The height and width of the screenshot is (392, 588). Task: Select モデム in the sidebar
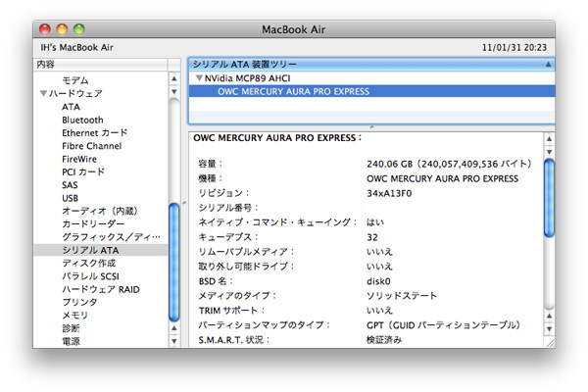[x=75, y=80]
